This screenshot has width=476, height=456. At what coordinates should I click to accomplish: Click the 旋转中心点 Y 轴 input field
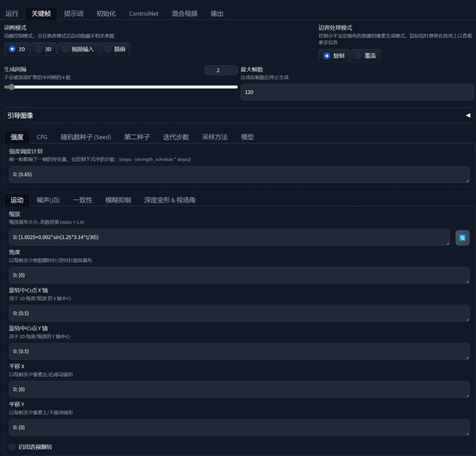tap(239, 351)
